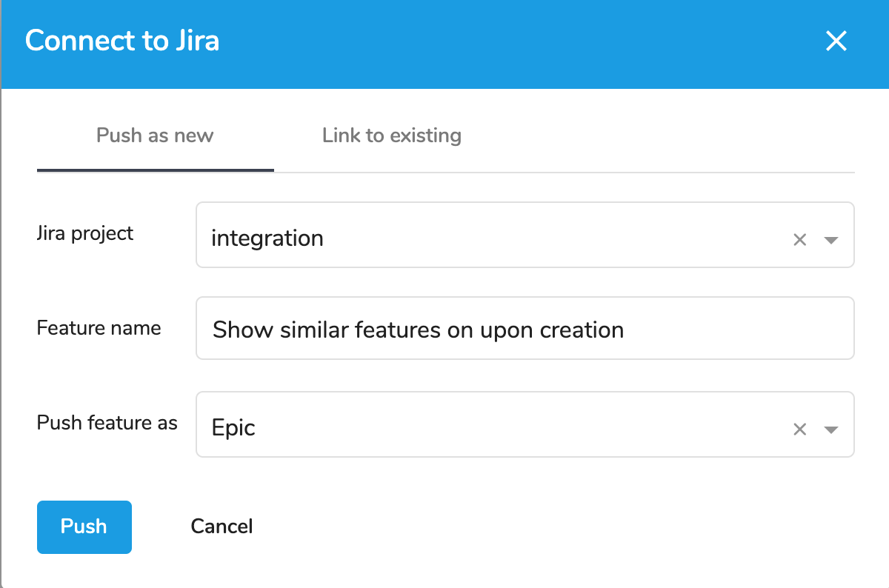Clear the Push feature as selection
Image resolution: width=889 pixels, height=588 pixels.
[799, 430]
